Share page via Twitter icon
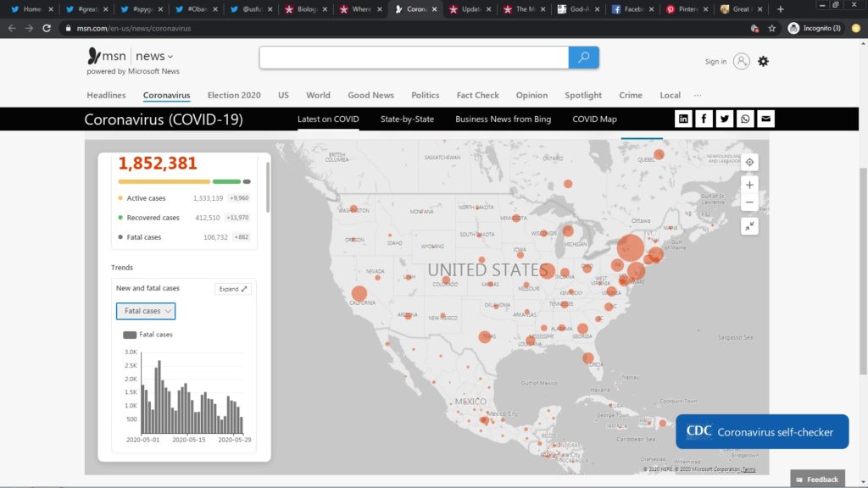The height and width of the screenshot is (488, 868). (x=724, y=119)
